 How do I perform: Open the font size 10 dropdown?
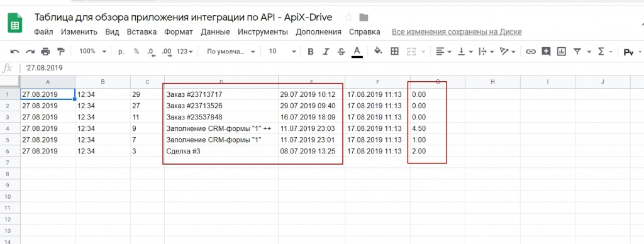pyautogui.click(x=282, y=52)
